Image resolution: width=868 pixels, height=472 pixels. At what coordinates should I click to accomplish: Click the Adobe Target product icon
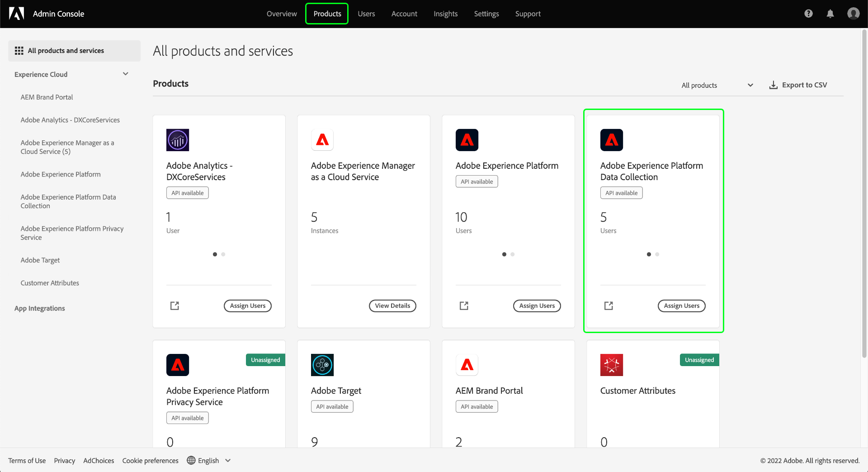click(x=322, y=365)
